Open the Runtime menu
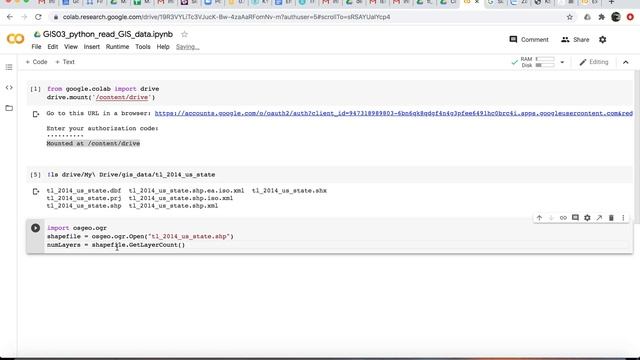This screenshot has height=360, width=640. [118, 47]
